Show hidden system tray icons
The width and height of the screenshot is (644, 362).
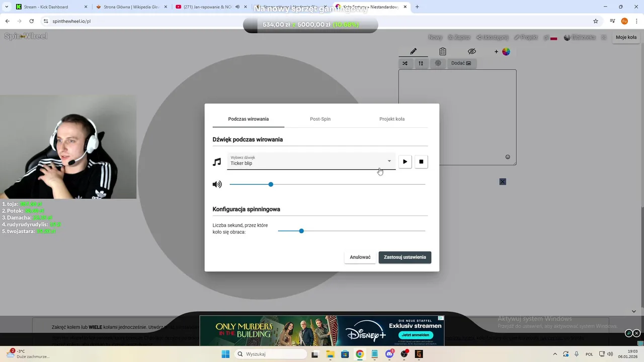click(x=555, y=354)
